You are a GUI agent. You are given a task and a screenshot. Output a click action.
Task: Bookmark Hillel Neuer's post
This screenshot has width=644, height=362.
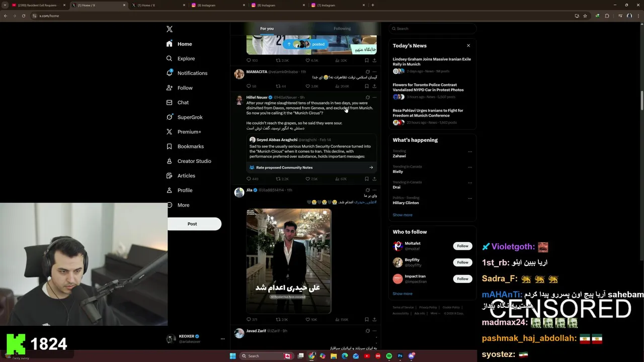point(367,179)
